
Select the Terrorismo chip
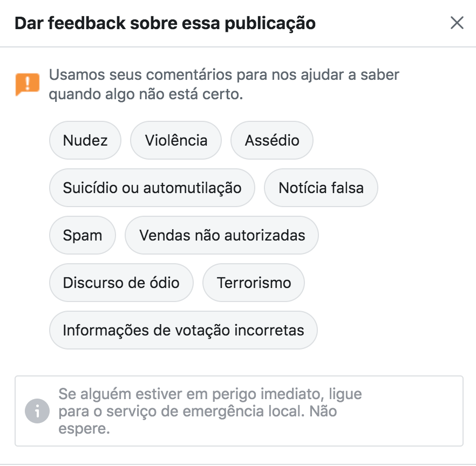pyautogui.click(x=254, y=283)
